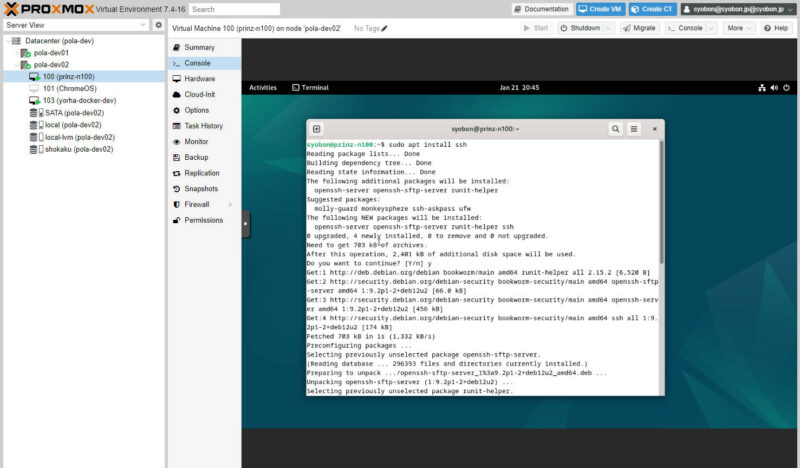Screen dimensions: 800x468
Task: Edit VM tags pencil icon
Action: (x=384, y=29)
